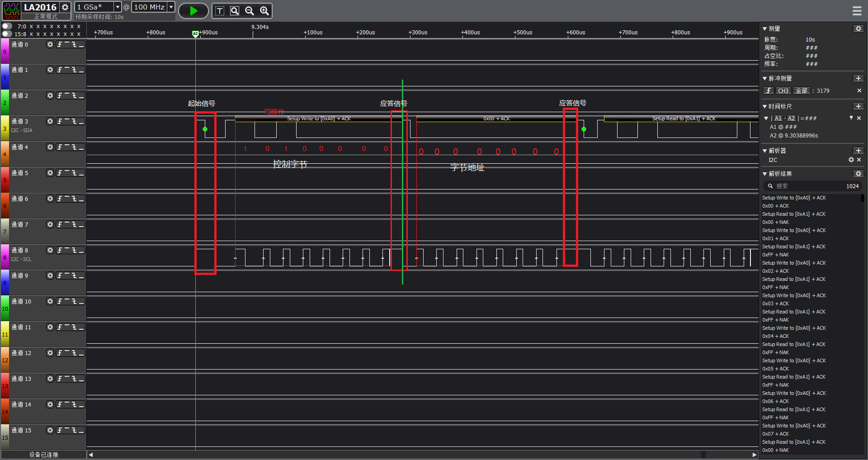Open the 1 GSa sample depth dropdown
Image resolution: width=868 pixels, height=460 pixels.
(x=118, y=7)
